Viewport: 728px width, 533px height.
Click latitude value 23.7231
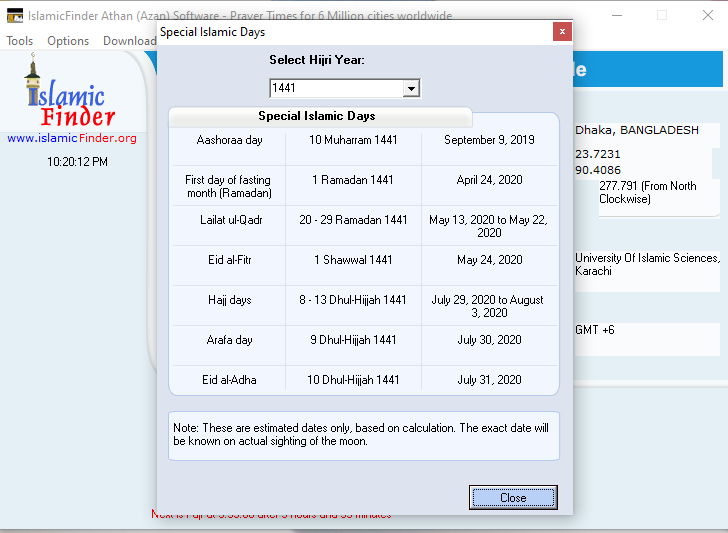pyautogui.click(x=598, y=154)
